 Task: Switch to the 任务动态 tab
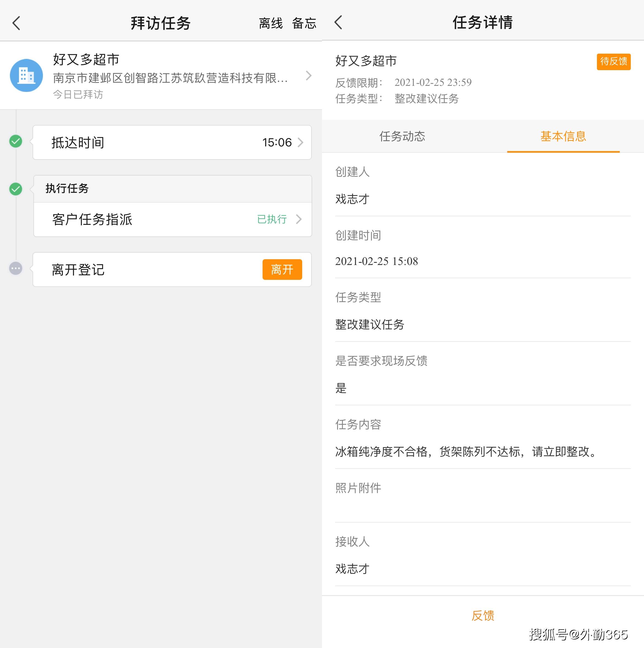[x=402, y=136]
